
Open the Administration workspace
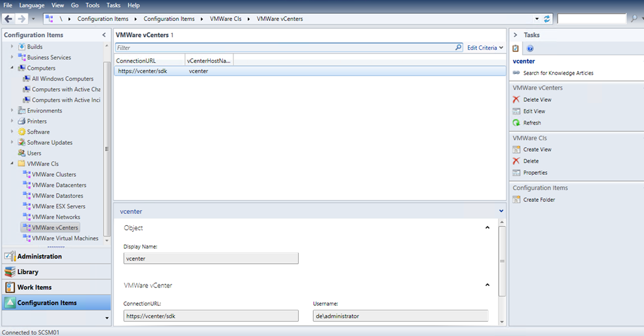pyautogui.click(x=39, y=257)
